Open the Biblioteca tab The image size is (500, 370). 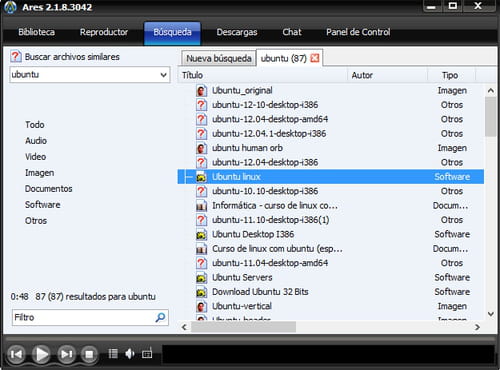[x=36, y=32]
